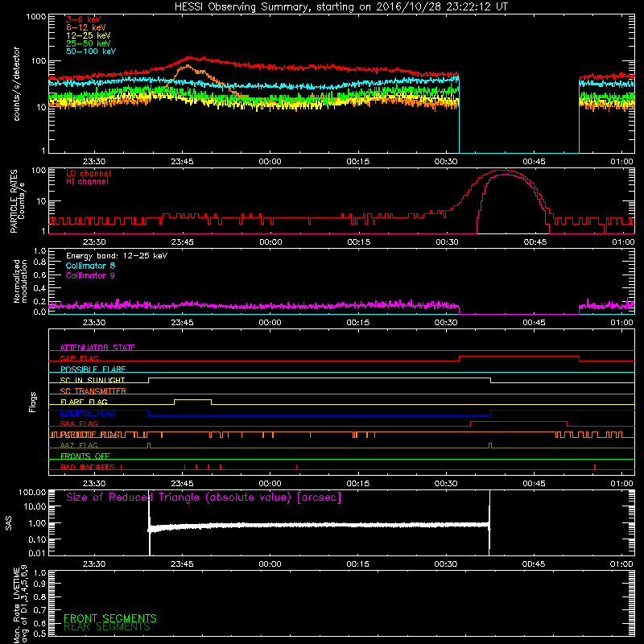Click the "0.8" tick on modulation axis
The width and height of the screenshot is (644, 644).
39,262
